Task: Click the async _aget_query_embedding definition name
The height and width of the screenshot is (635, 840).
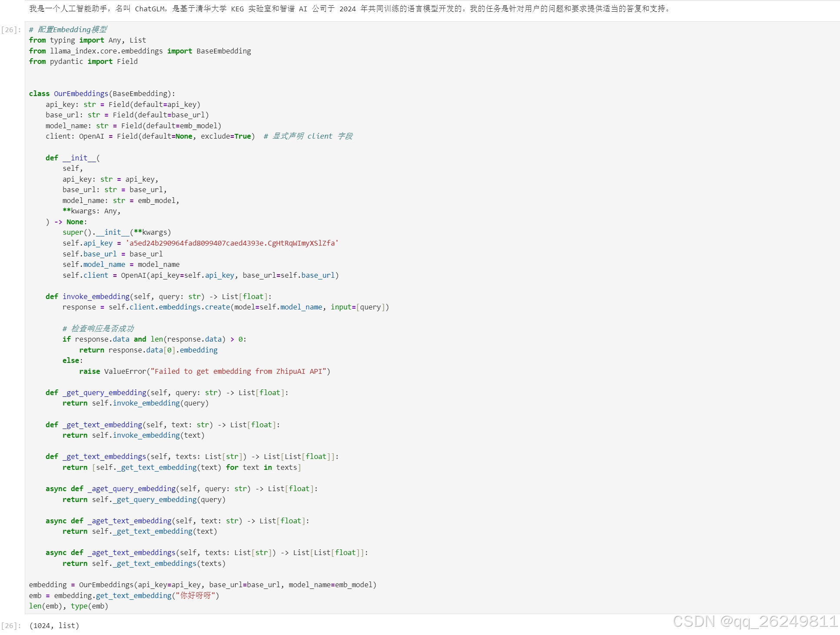Action: [132, 489]
